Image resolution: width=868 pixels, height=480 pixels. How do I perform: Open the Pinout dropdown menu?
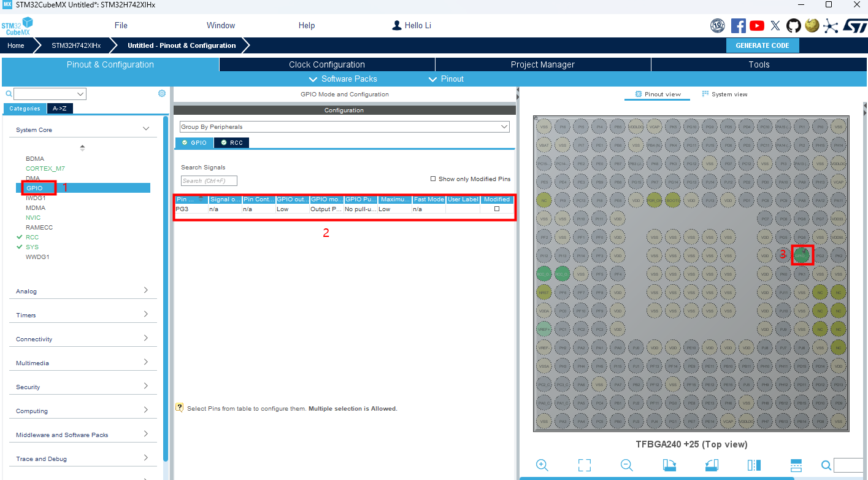446,79
